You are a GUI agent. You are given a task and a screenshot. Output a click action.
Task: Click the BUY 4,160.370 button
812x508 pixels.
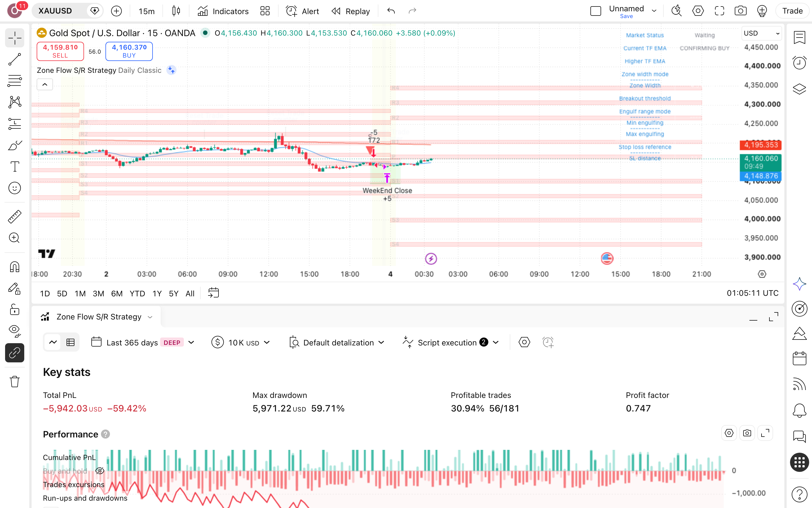[129, 51]
